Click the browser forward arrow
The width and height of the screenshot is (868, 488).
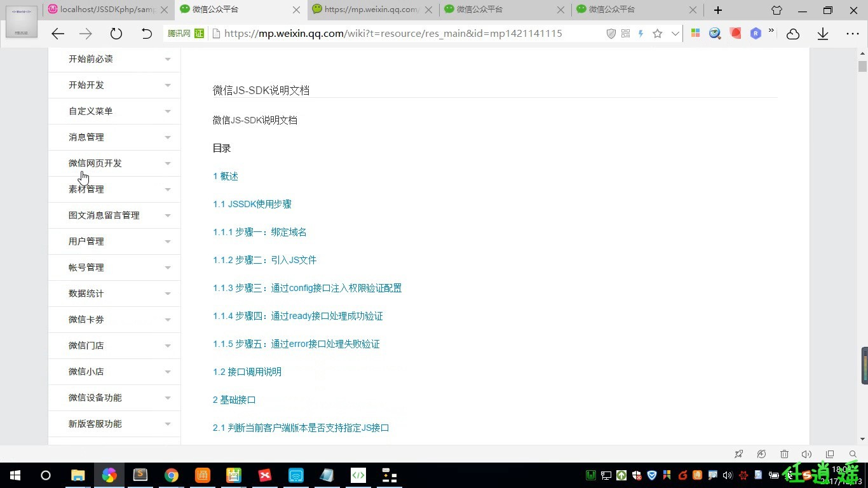[x=86, y=34]
